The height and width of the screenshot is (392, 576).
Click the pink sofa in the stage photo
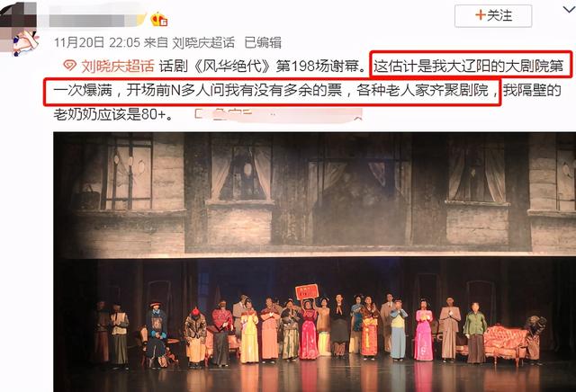click(506, 343)
